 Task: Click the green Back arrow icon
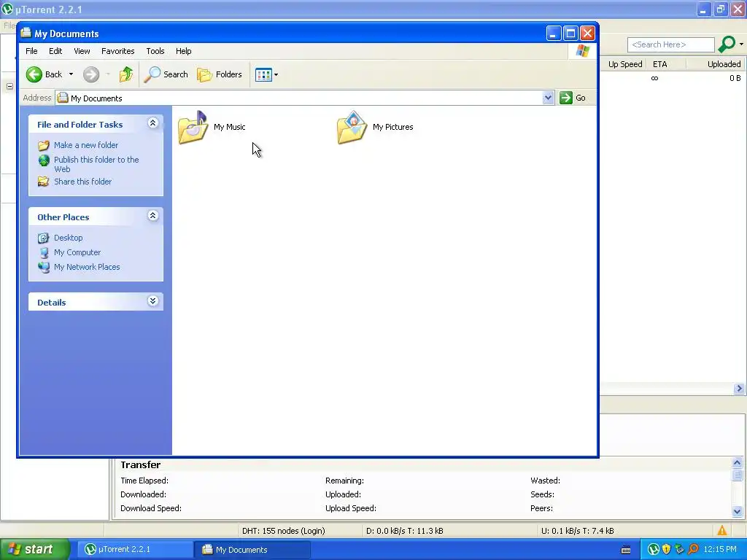point(34,74)
